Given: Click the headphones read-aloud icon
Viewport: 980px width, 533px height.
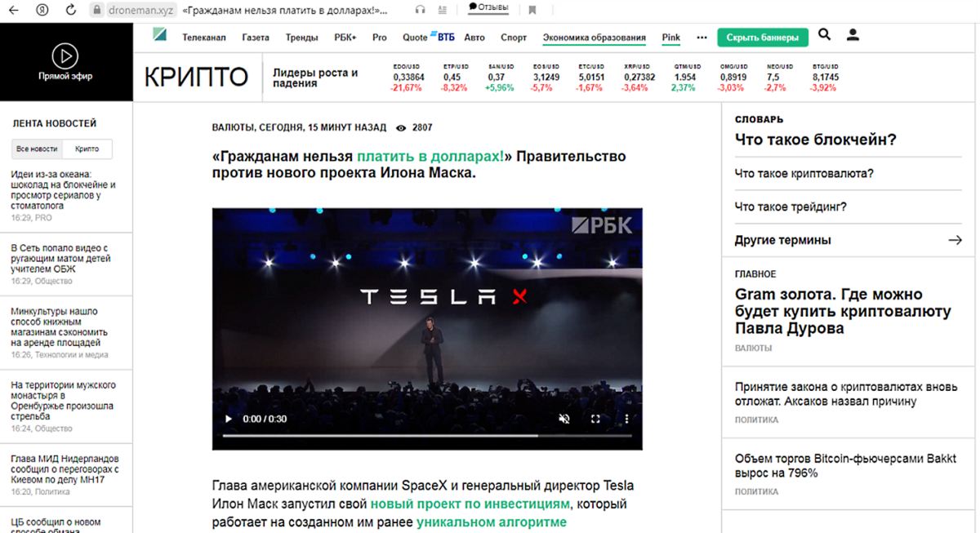Looking at the screenshot, I should tap(420, 10).
